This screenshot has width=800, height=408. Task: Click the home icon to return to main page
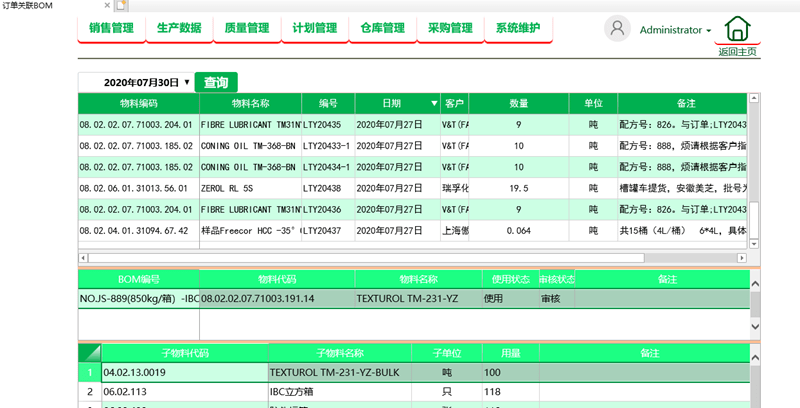[x=737, y=29]
